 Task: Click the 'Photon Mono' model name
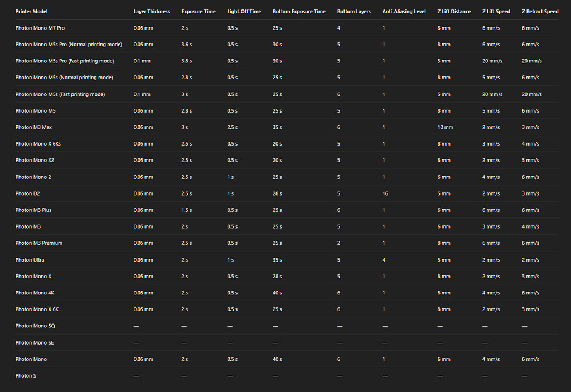[31, 359]
